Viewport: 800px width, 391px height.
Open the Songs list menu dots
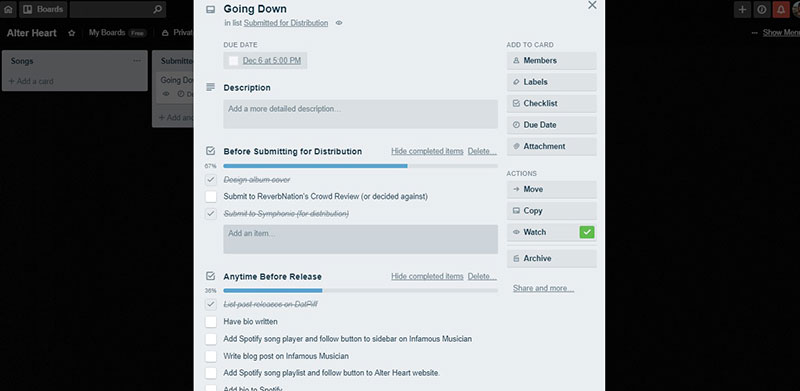pyautogui.click(x=137, y=61)
